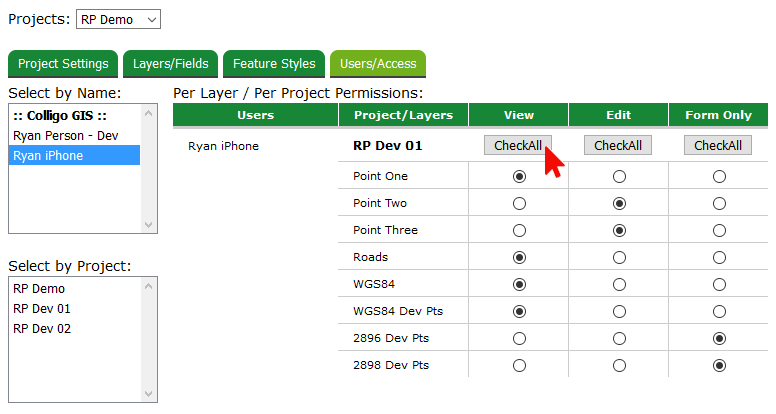The height and width of the screenshot is (414, 776).
Task: Set WGS84 layer to Form Only
Action: (x=719, y=285)
